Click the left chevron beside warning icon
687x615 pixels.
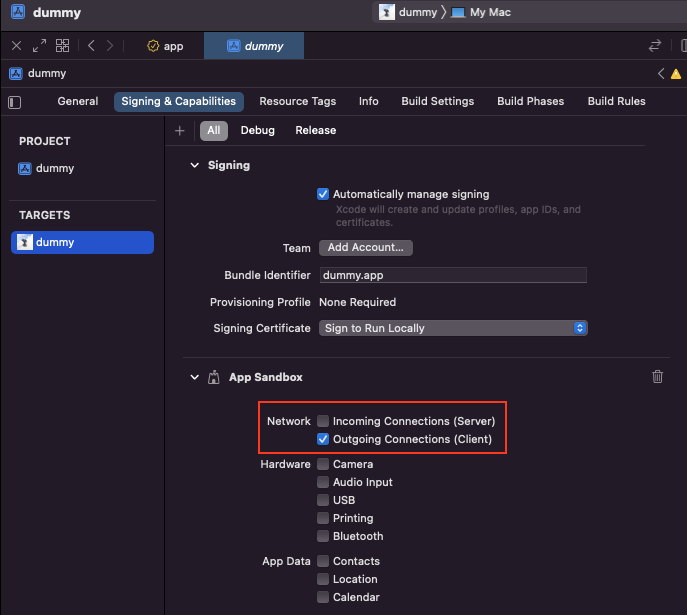(661, 74)
